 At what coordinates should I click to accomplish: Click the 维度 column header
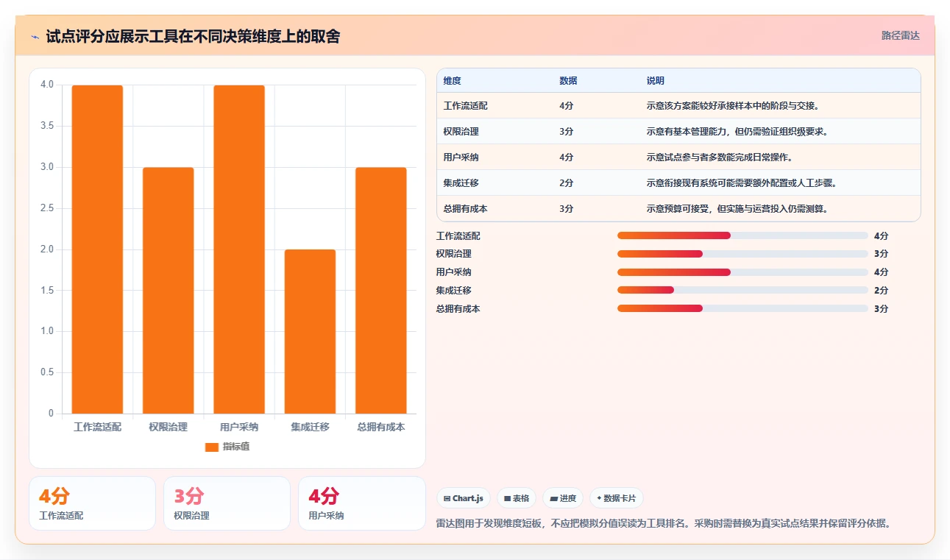(x=453, y=81)
